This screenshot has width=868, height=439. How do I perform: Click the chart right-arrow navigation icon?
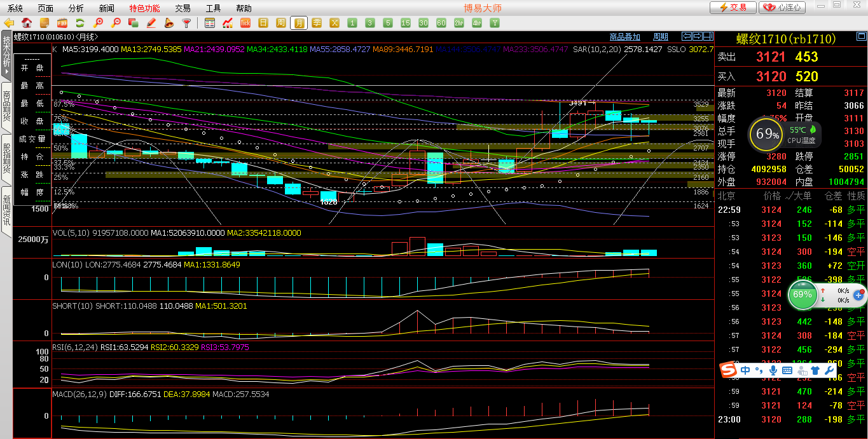tap(698, 36)
